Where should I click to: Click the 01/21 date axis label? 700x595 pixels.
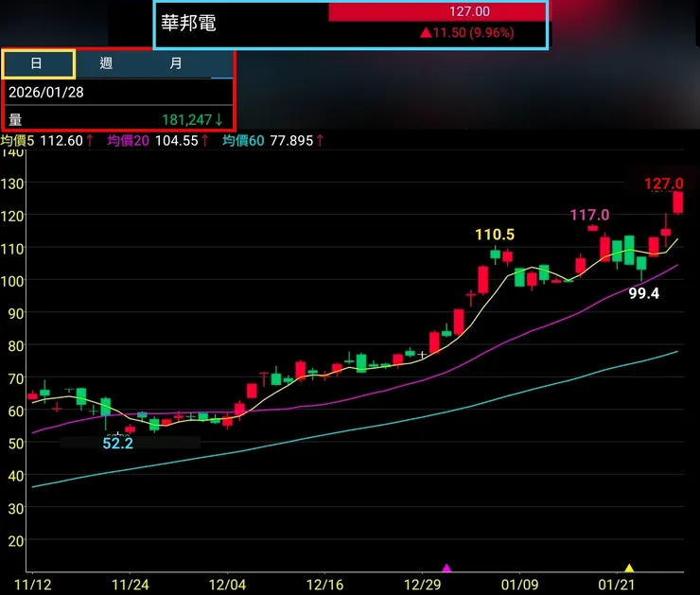(x=617, y=585)
